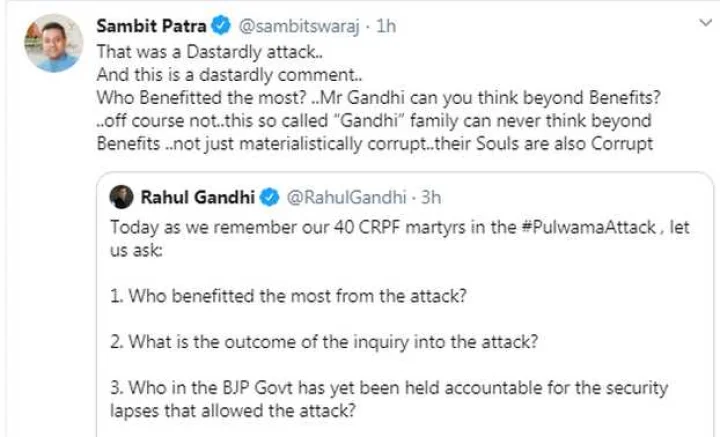
Task: Open Rahul Gandhi's small avatar
Action: pyautogui.click(x=122, y=196)
